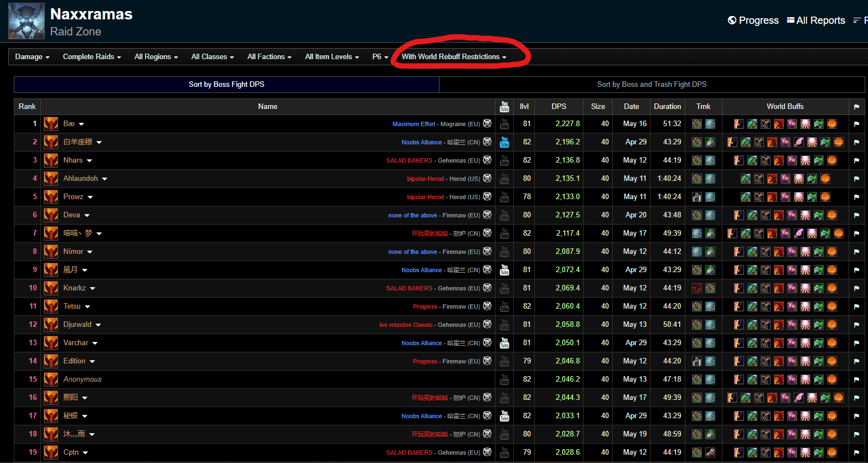Click the SALAD BAKERS guild link for Nhars
Image resolution: width=868 pixels, height=463 pixels.
point(409,160)
